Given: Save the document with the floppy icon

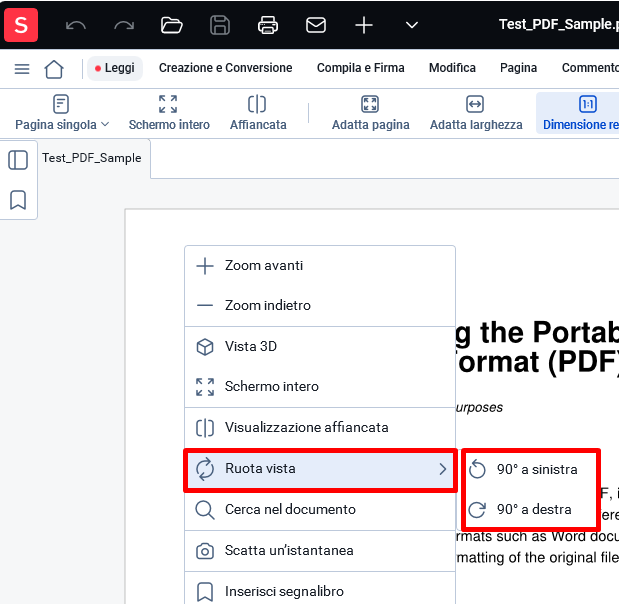Looking at the screenshot, I should pos(220,25).
